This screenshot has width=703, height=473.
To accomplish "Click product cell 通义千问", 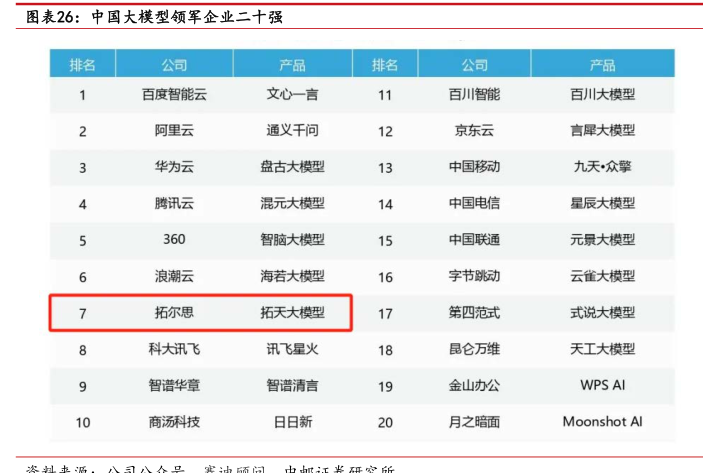I will click(x=292, y=131).
